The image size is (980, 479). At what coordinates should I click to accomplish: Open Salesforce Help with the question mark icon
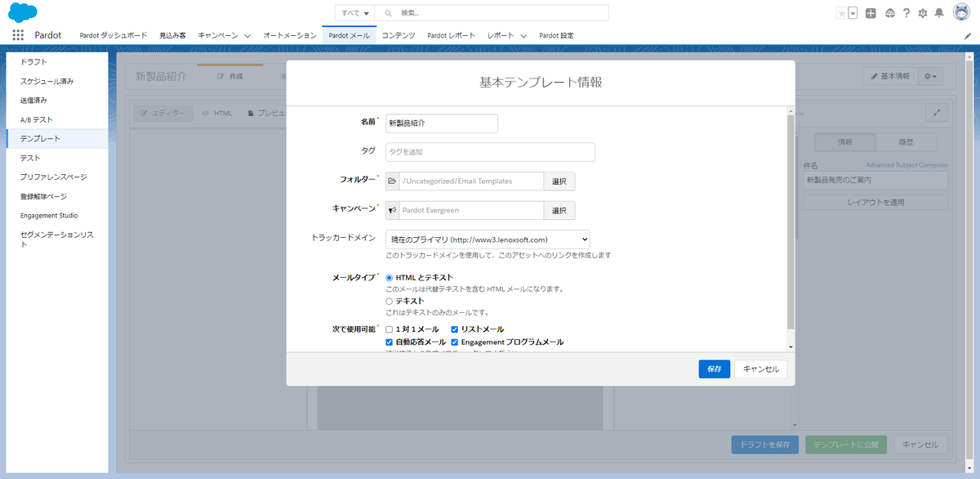pos(906,12)
